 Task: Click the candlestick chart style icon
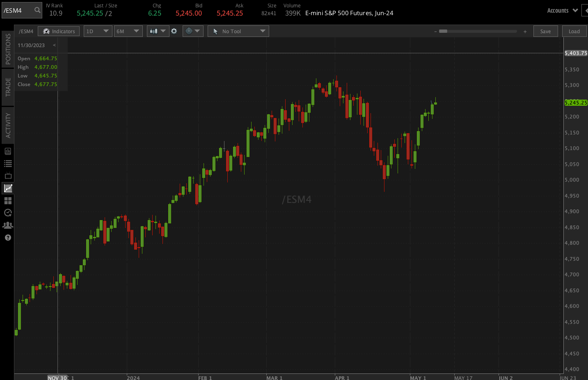coord(155,31)
